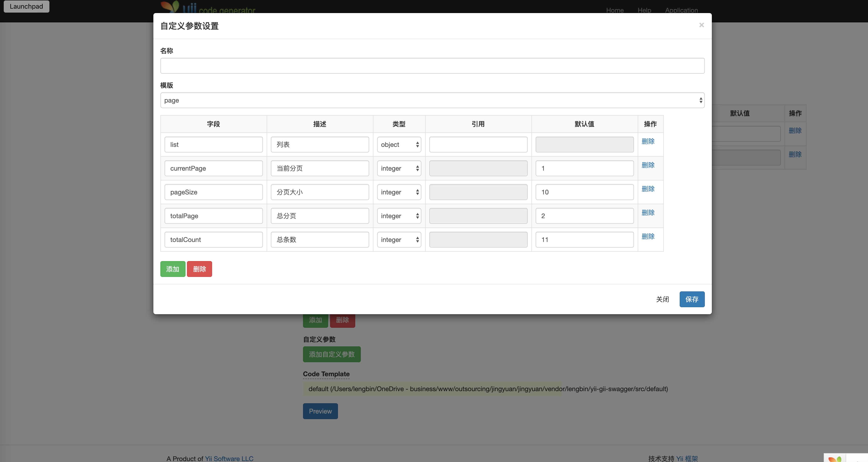This screenshot has height=462, width=868.
Task: Open the Help menu item in navbar
Action: pos(644,10)
